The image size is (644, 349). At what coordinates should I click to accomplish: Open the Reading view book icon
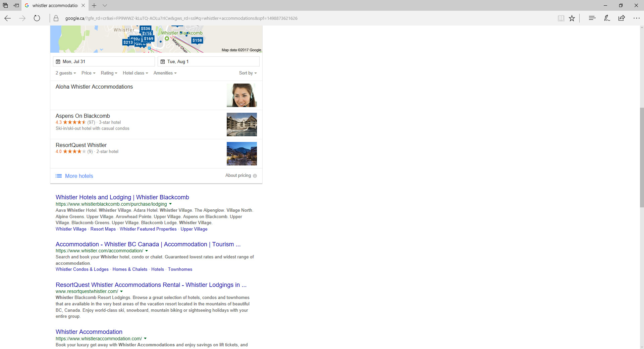click(561, 18)
